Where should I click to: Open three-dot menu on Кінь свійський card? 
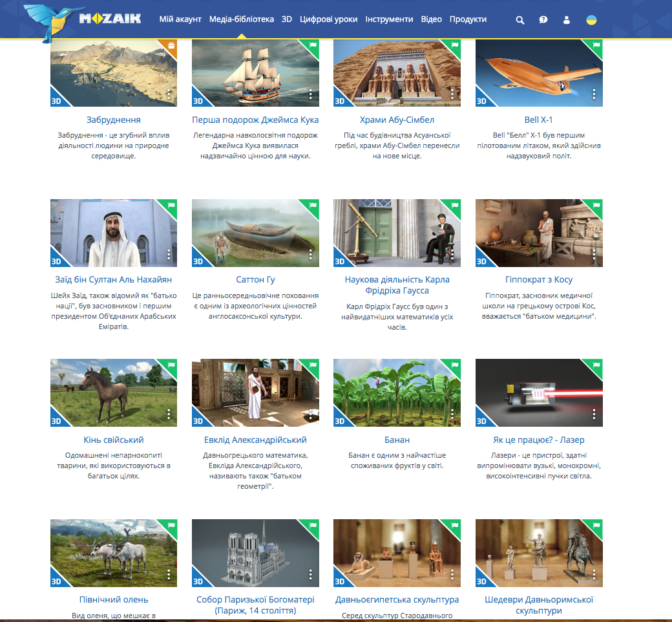169,414
